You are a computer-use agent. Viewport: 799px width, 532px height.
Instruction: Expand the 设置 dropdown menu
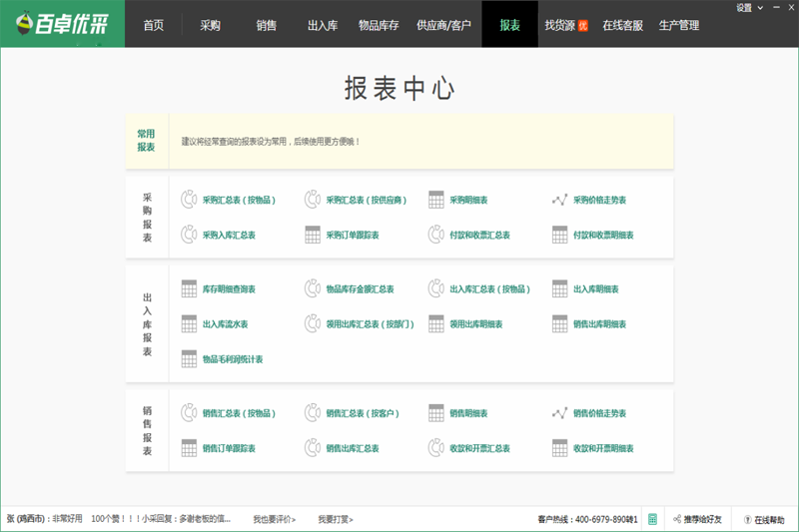[748, 7]
